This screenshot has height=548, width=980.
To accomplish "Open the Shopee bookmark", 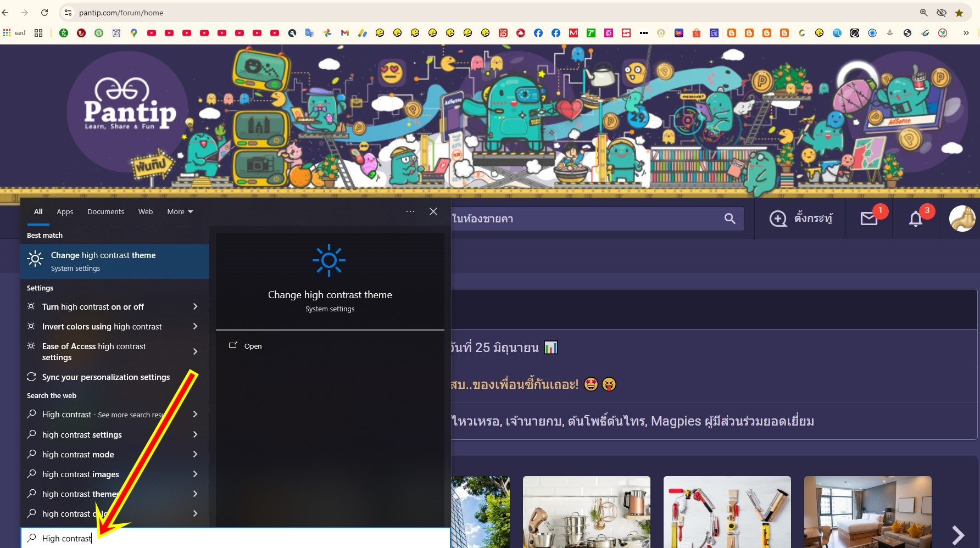I will pyautogui.click(x=697, y=33).
